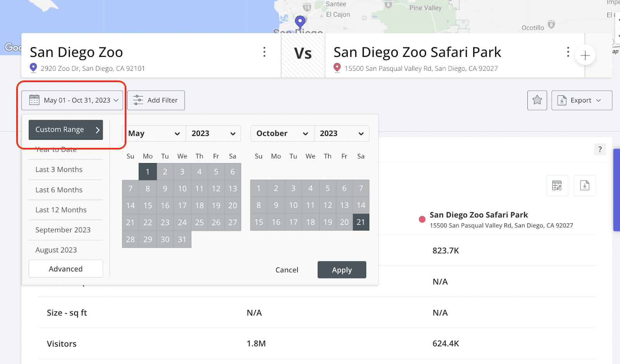Viewport: 620px width, 364px height.
Task: Click the 15500 San Pasqual Valley Rd header address
Action: tap(421, 69)
